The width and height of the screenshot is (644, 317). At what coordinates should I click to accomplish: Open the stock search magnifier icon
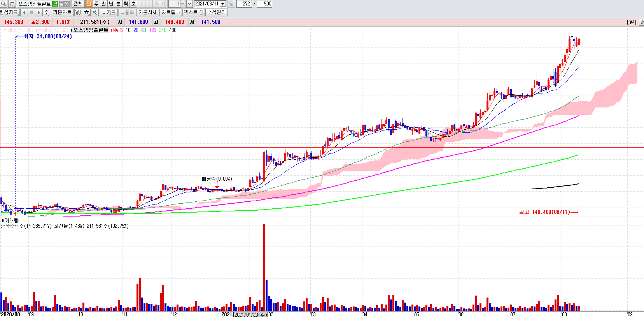tap(3, 4)
